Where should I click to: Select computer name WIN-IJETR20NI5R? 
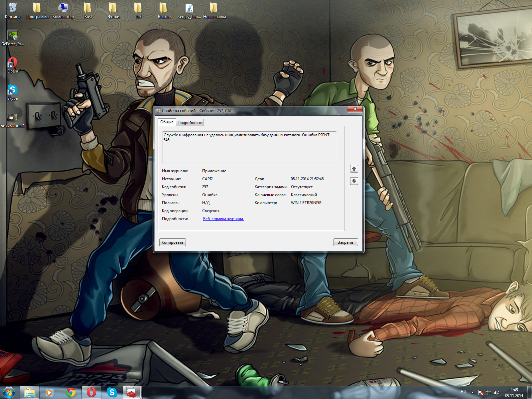(306, 203)
